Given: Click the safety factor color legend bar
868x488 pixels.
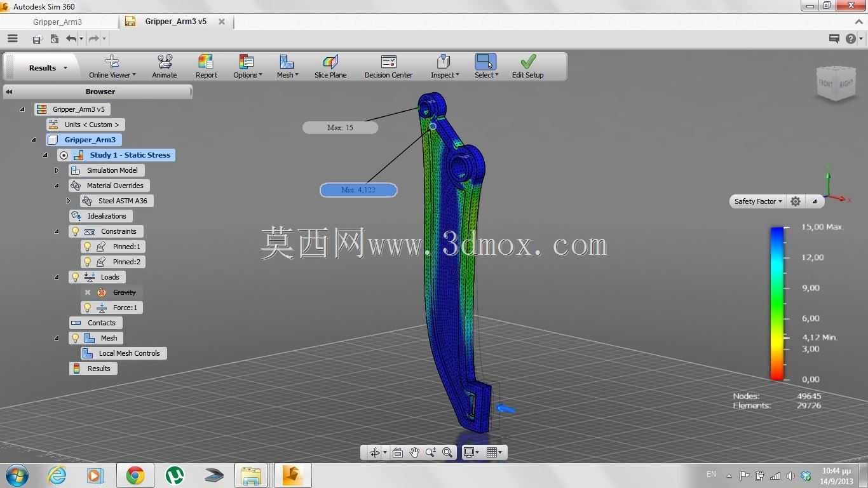Looking at the screenshot, I should point(777,303).
